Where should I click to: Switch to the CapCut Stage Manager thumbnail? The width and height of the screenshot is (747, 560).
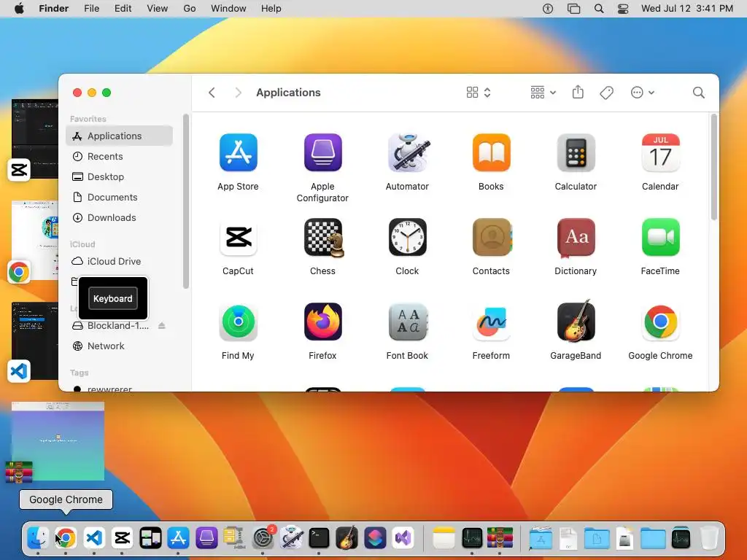[34, 139]
